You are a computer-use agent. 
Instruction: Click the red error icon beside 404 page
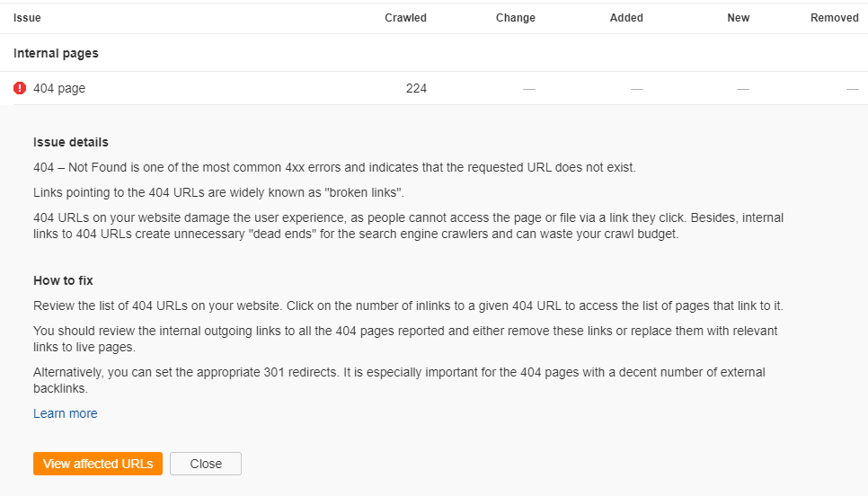tap(20, 88)
